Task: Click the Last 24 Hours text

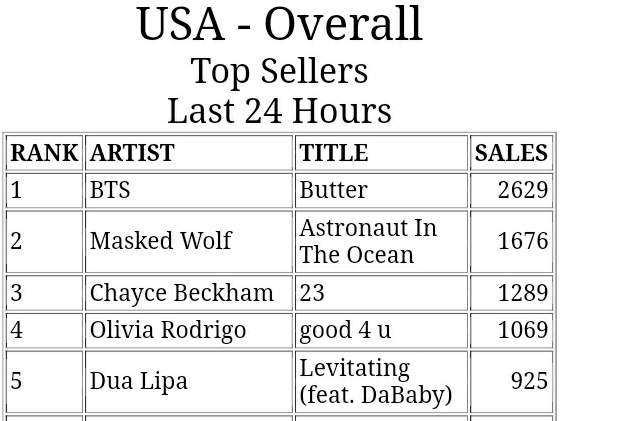Action: point(279,111)
